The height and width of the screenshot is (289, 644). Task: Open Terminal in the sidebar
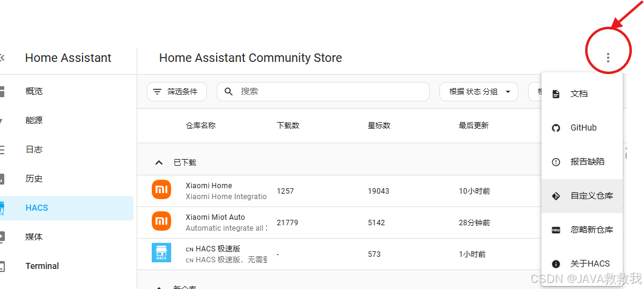point(67,267)
